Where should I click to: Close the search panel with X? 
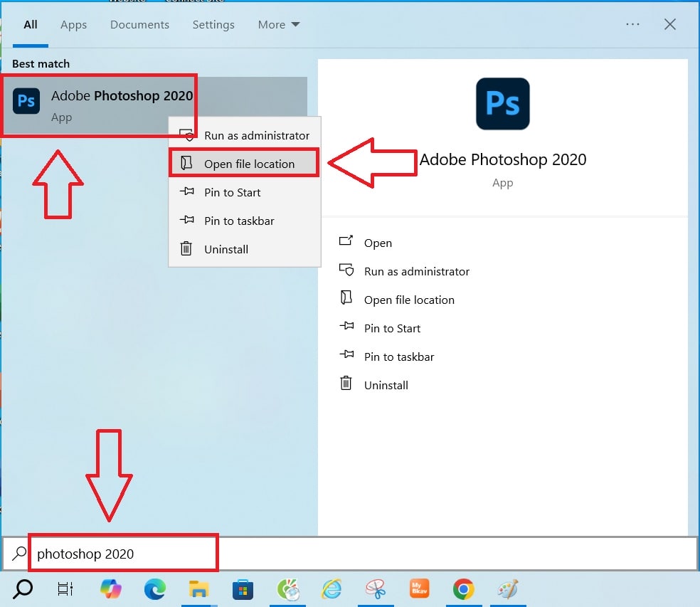pyautogui.click(x=669, y=24)
